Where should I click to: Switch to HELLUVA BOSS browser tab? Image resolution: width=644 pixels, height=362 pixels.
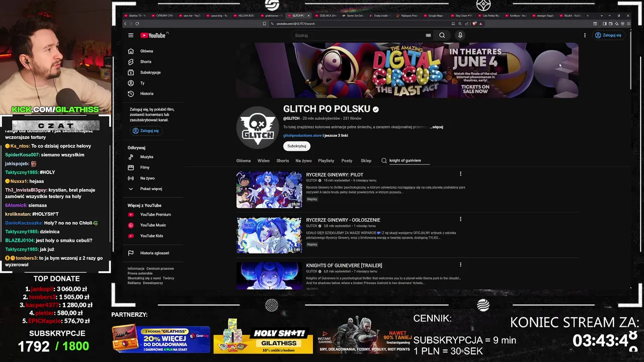(x=246, y=16)
